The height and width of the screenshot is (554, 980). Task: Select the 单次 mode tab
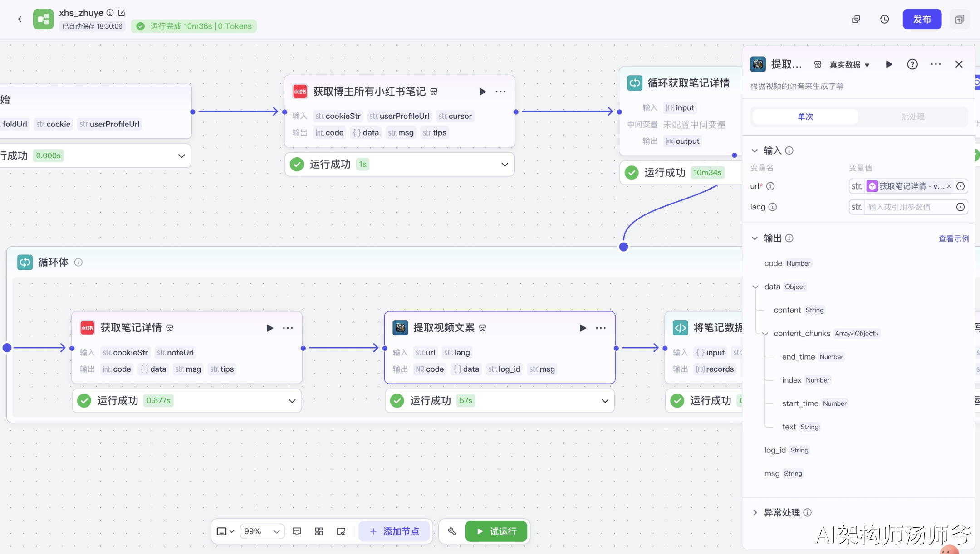[805, 117]
